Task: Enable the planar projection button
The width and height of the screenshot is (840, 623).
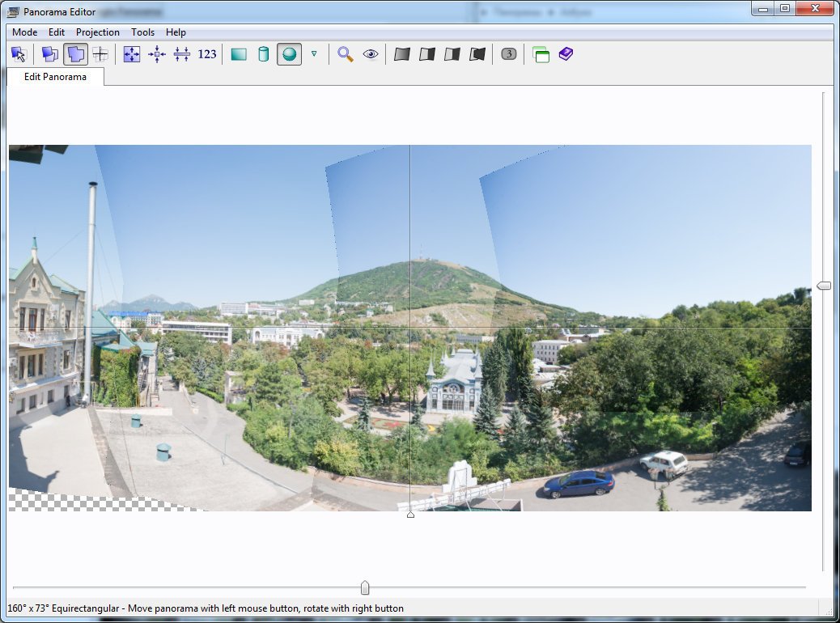Action: coord(239,54)
